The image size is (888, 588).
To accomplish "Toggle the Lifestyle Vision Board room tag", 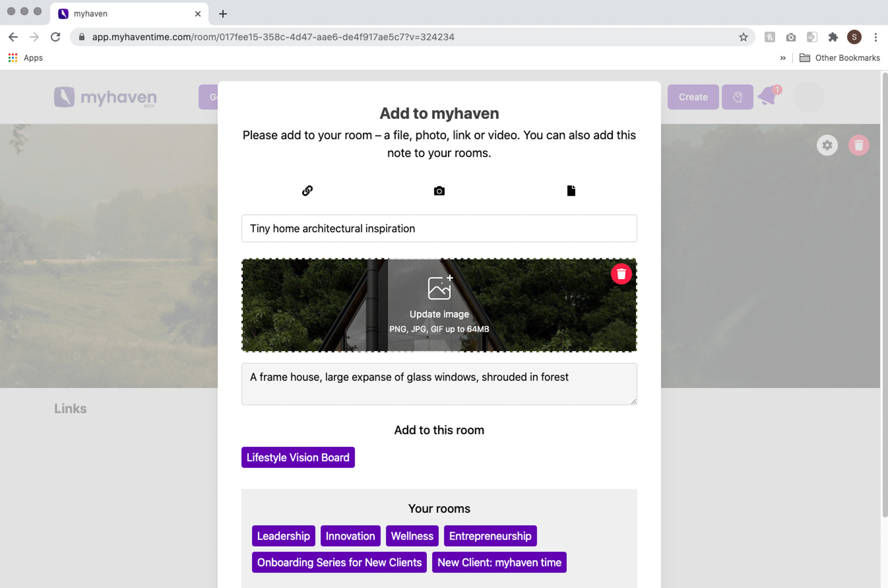I will (298, 457).
